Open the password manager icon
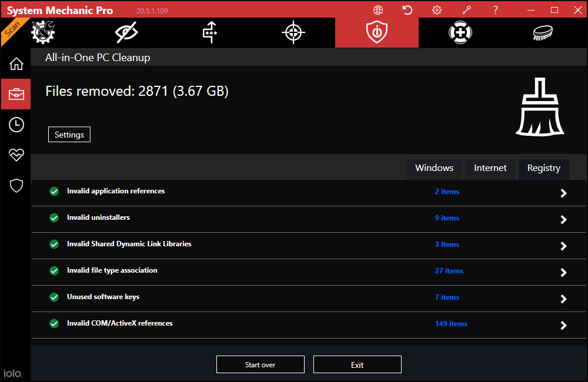Viewport: 588px width, 382px height. pyautogui.click(x=210, y=32)
